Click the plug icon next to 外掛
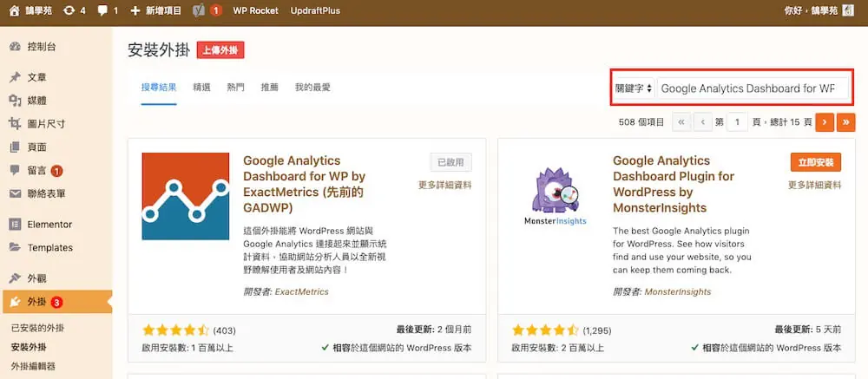This screenshot has width=868, height=379. [15, 302]
